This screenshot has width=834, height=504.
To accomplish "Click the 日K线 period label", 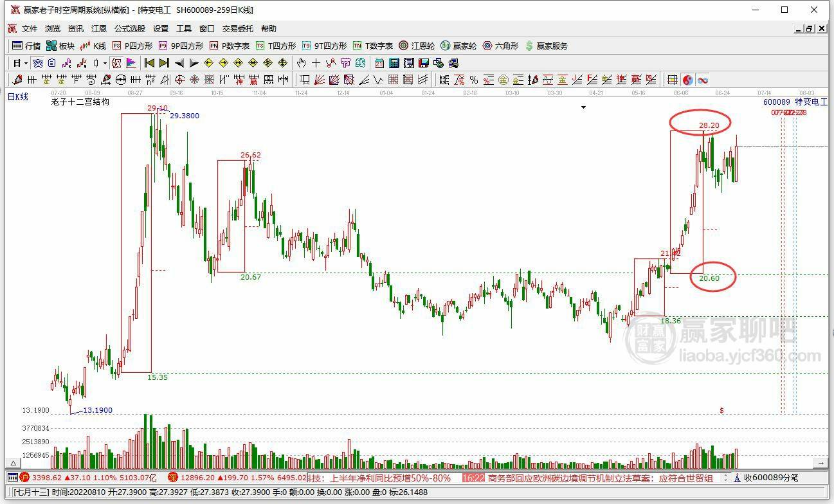I will click(18, 96).
